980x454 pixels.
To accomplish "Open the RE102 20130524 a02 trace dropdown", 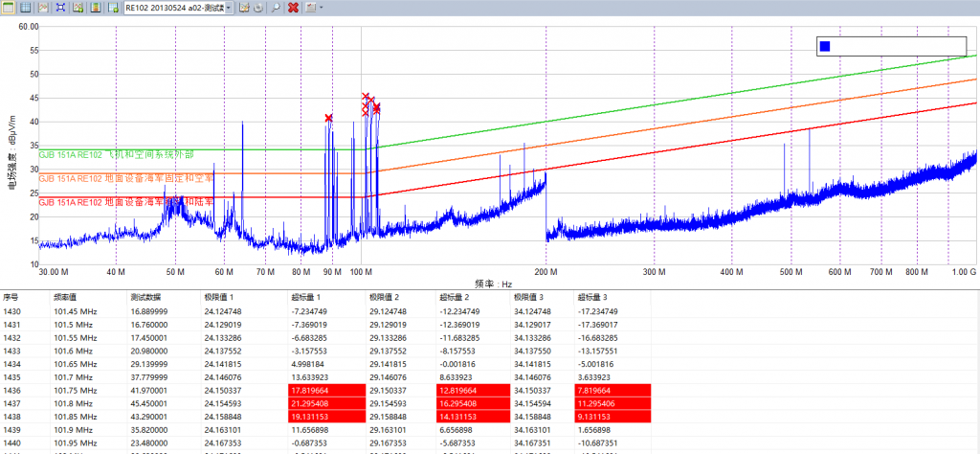I will (178, 8).
